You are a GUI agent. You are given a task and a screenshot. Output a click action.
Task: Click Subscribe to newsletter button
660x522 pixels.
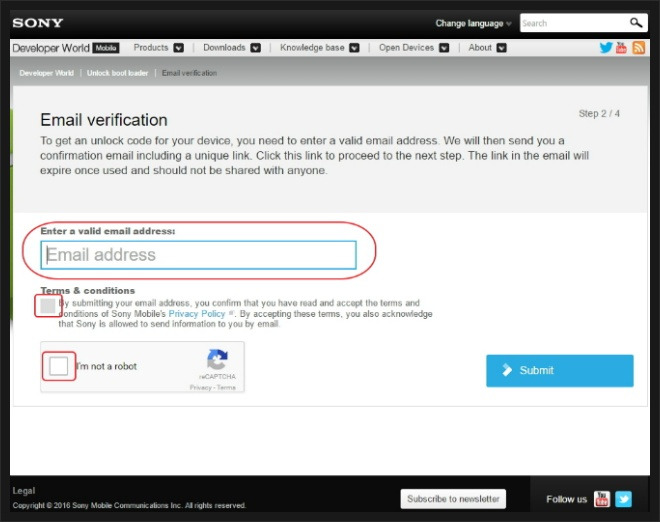pyautogui.click(x=453, y=499)
